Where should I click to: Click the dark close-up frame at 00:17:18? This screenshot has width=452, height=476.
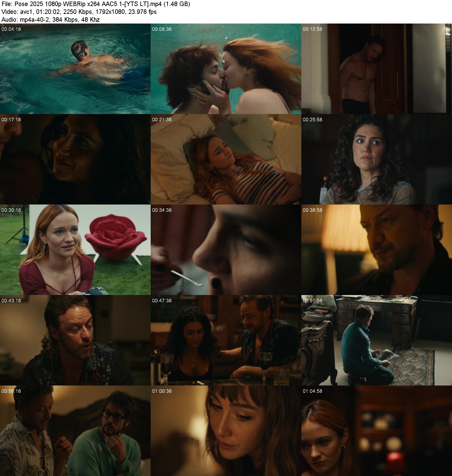[75, 159]
